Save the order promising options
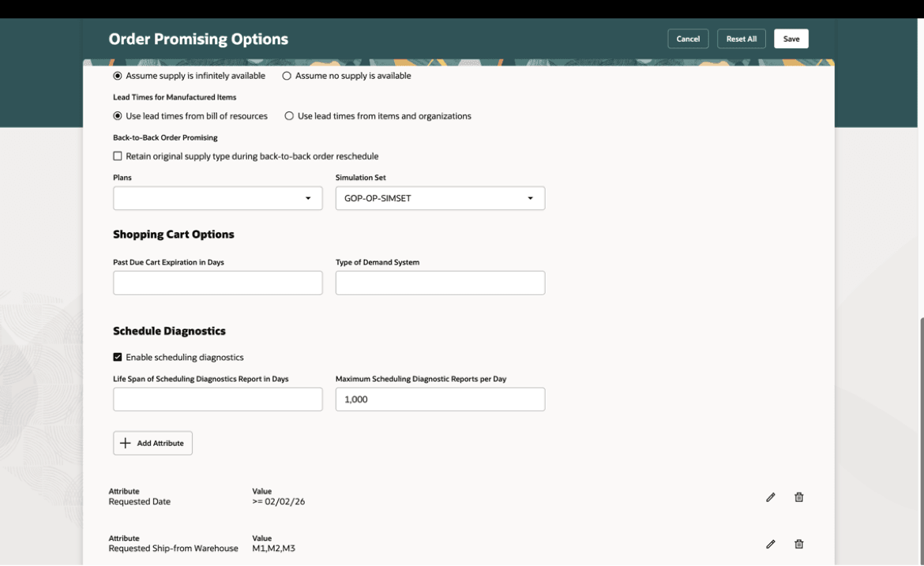Image resolution: width=924 pixels, height=566 pixels. point(791,39)
